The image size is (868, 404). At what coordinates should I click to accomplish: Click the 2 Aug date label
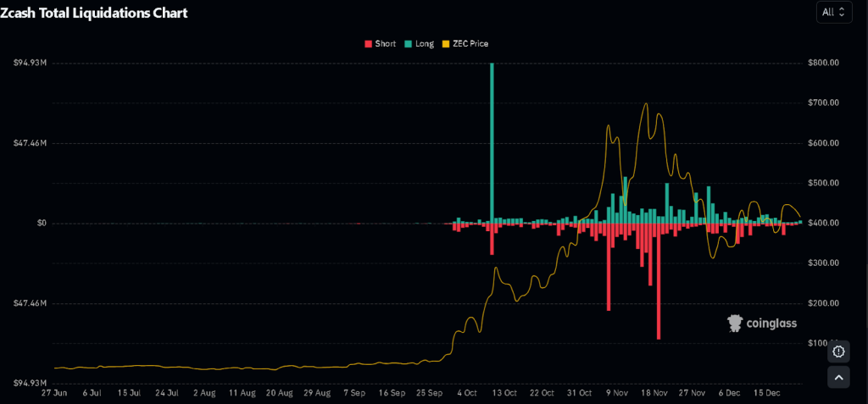(x=204, y=394)
